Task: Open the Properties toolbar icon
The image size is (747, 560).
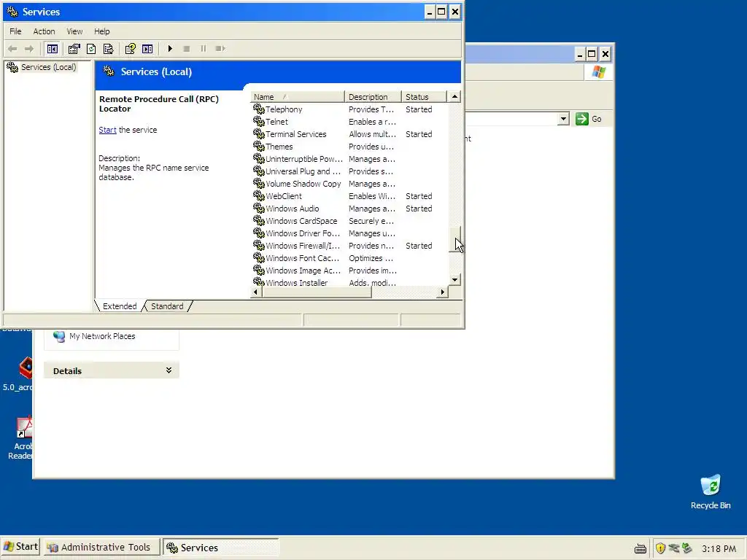Action: click(74, 49)
